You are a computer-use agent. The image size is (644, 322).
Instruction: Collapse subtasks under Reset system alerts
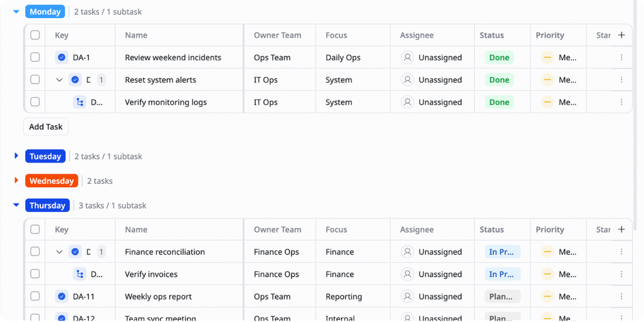59,80
